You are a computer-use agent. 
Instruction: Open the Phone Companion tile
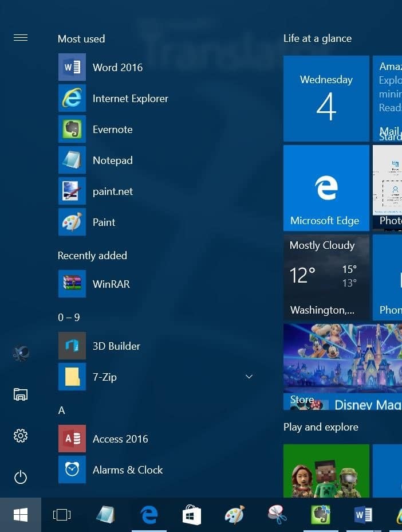coord(387,277)
